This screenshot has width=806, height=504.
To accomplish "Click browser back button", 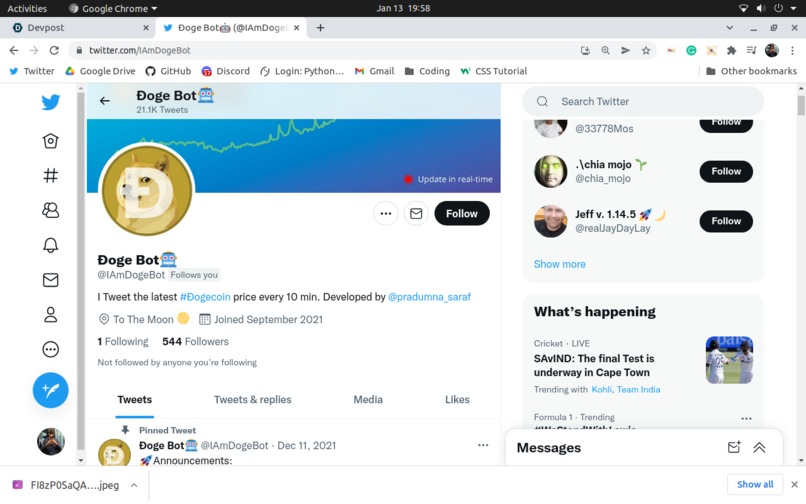I will click(x=14, y=50).
